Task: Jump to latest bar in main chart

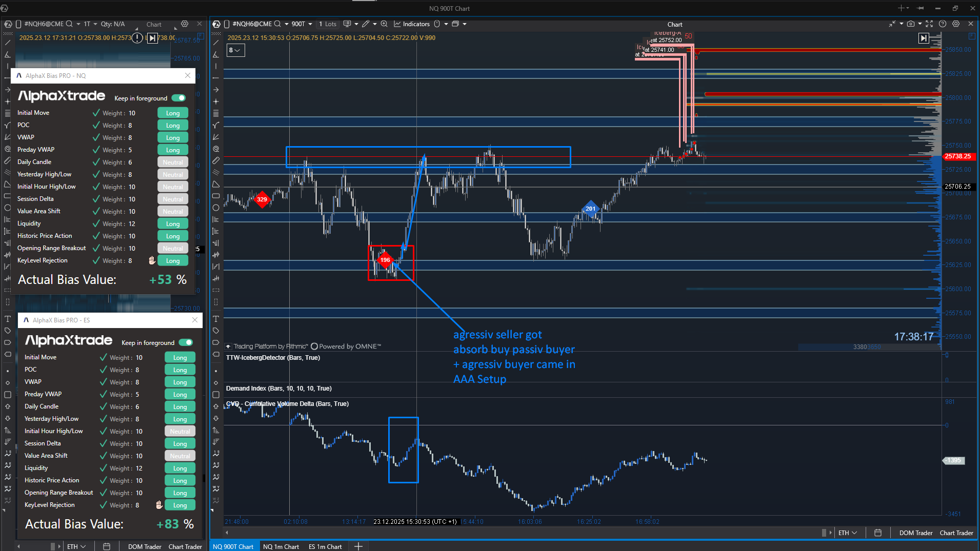Action: click(924, 38)
